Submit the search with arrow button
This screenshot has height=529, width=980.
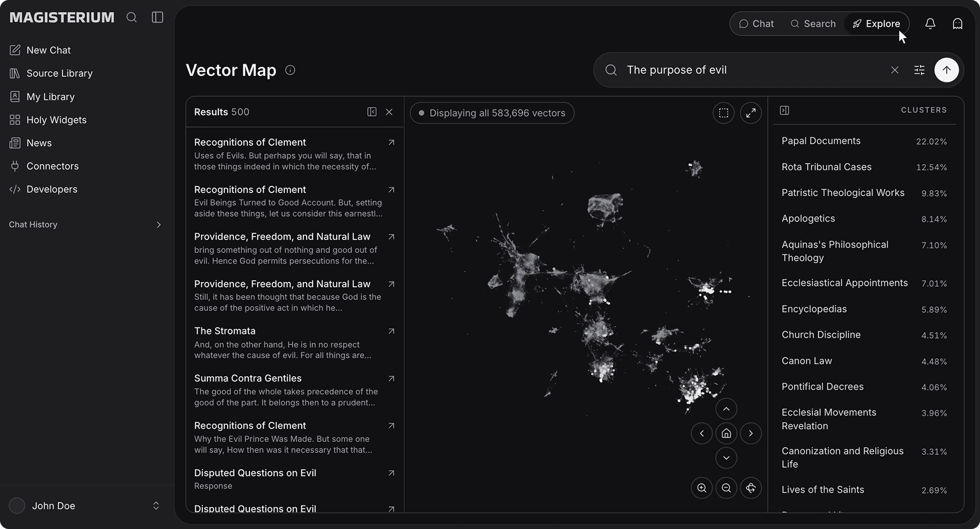coord(947,70)
